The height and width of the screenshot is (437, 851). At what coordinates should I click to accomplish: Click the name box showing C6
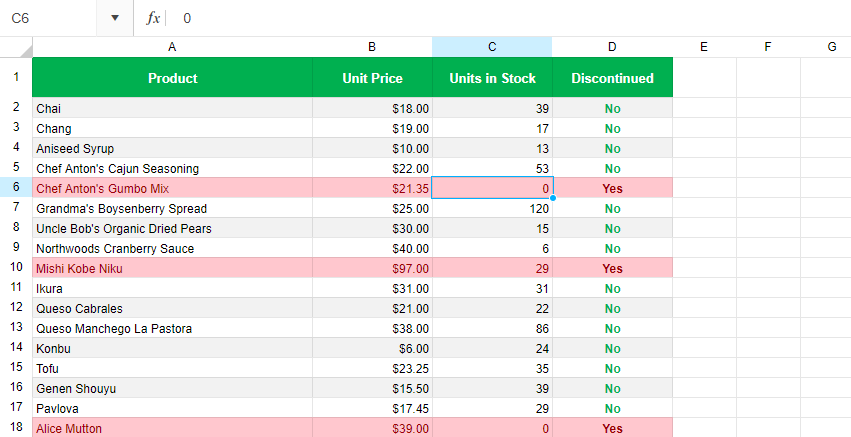(x=48, y=18)
